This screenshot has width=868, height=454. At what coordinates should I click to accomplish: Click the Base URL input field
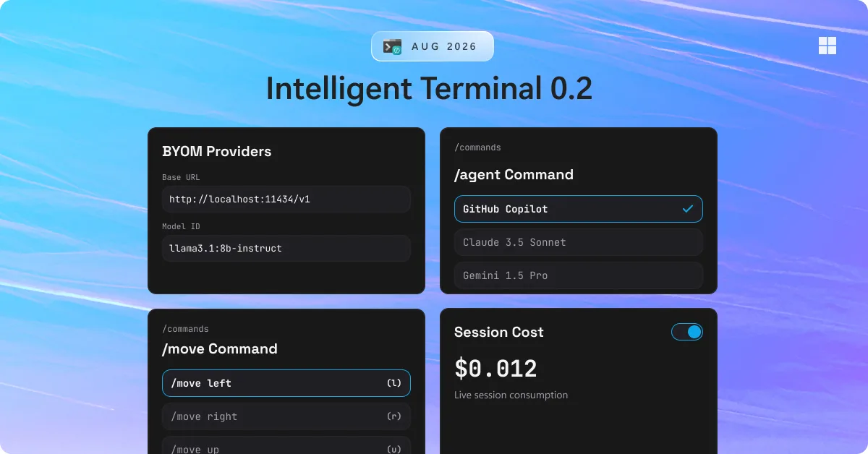click(286, 199)
